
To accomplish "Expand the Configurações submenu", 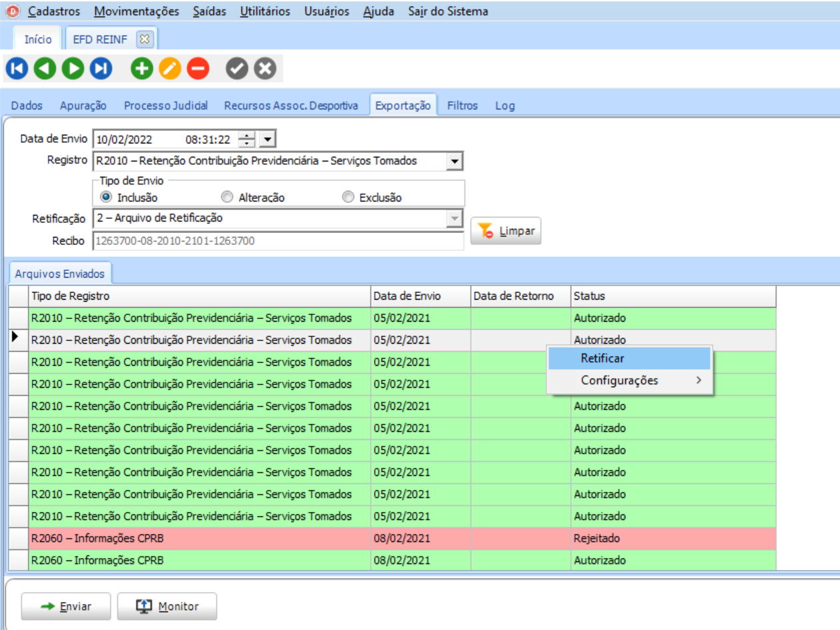I will pos(630,380).
